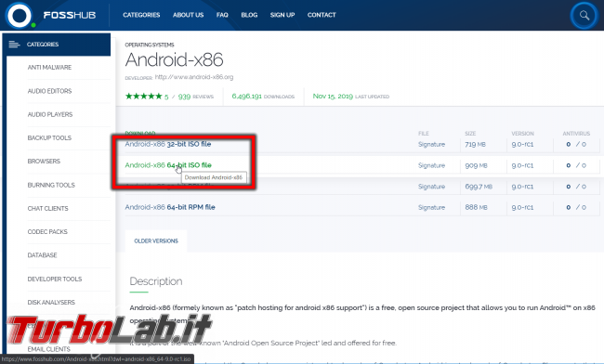The image size is (604, 364).
Task: Download Android-x86 64-bit RPM file
Action: [170, 207]
